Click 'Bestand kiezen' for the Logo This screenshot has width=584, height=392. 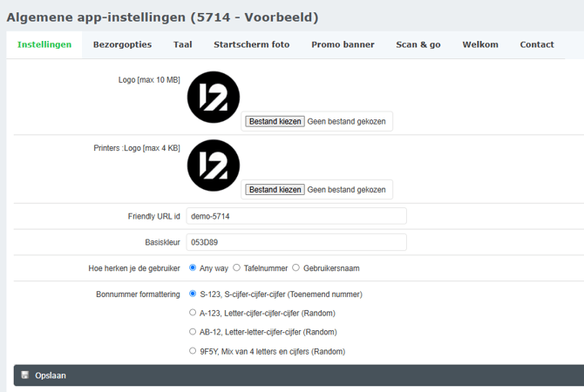tap(275, 122)
